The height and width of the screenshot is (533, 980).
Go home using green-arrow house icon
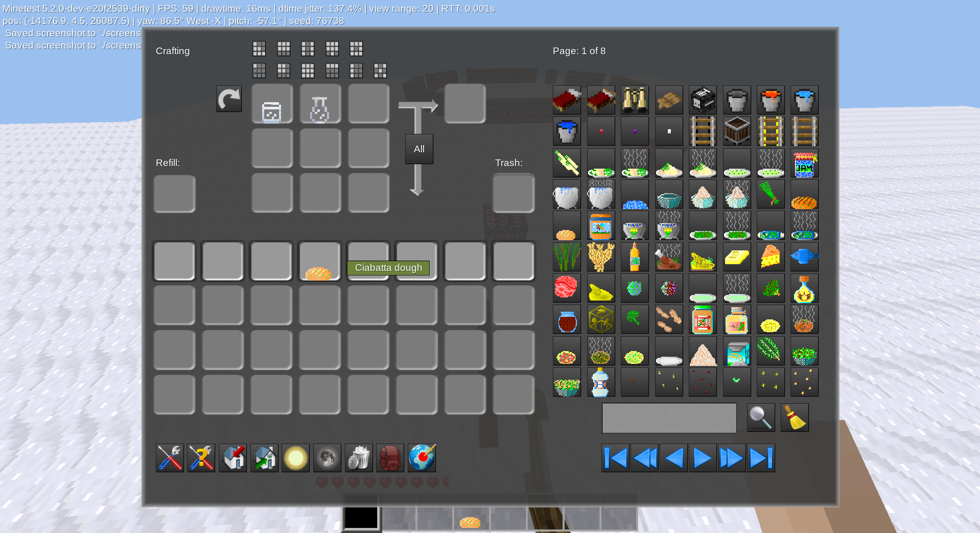tap(264, 458)
